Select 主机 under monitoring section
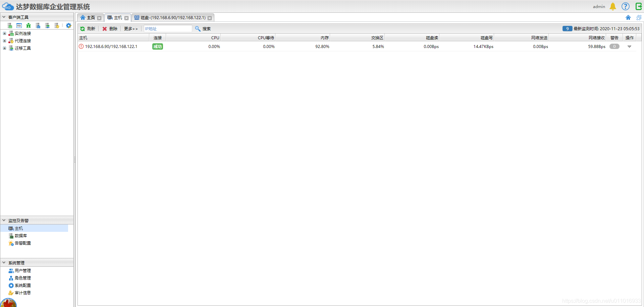This screenshot has height=307, width=644. tap(19, 228)
